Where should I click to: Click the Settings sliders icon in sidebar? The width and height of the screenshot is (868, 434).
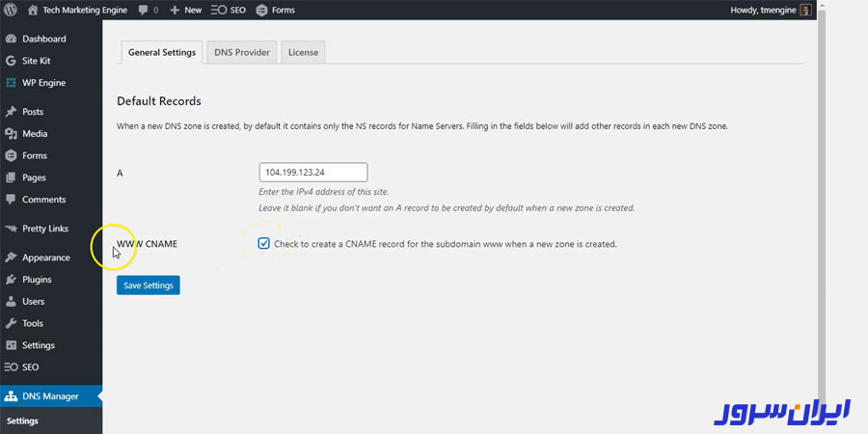coord(11,345)
